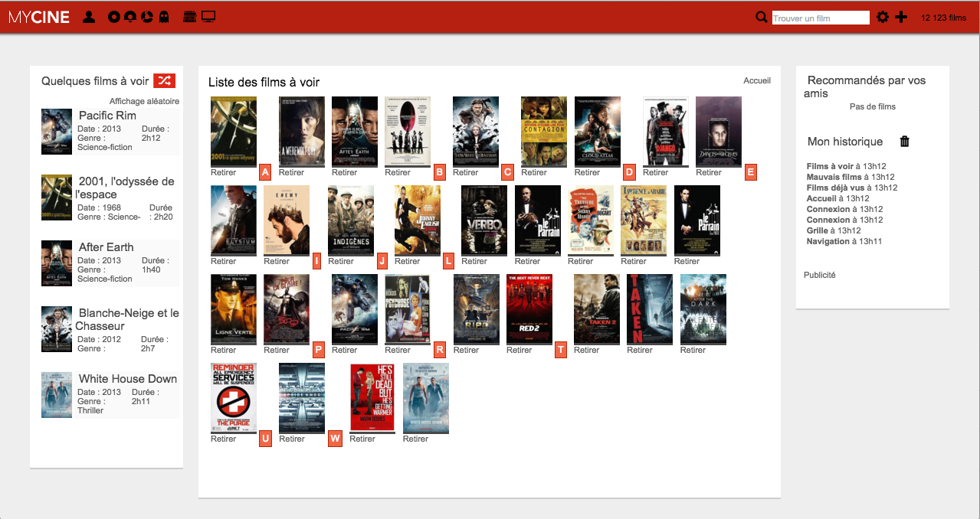Open the Pacific Rim title in sidebar
Screen dimensions: 980x519
[x=107, y=116]
